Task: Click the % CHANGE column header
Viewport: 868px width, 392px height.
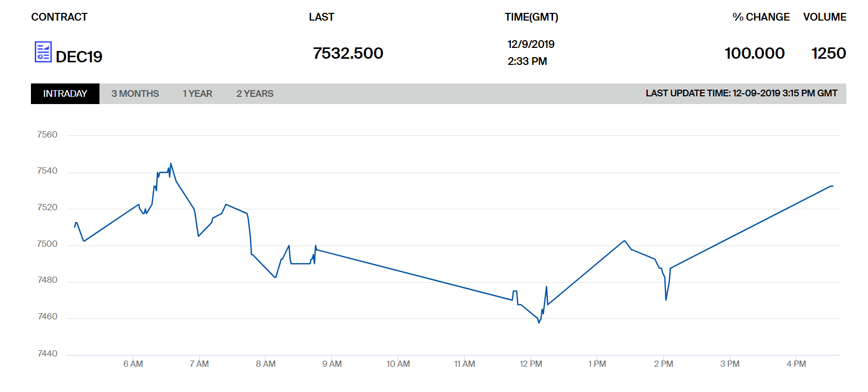Action: [x=761, y=17]
